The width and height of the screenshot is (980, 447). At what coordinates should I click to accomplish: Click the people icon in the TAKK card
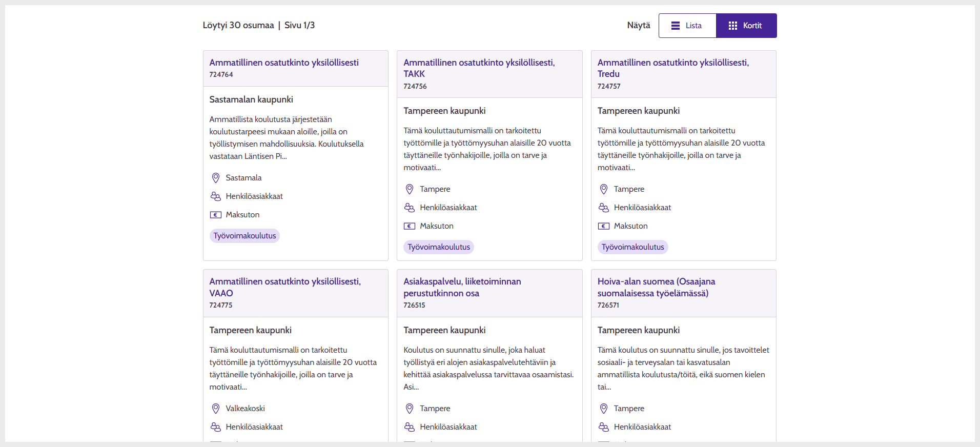pyautogui.click(x=410, y=208)
